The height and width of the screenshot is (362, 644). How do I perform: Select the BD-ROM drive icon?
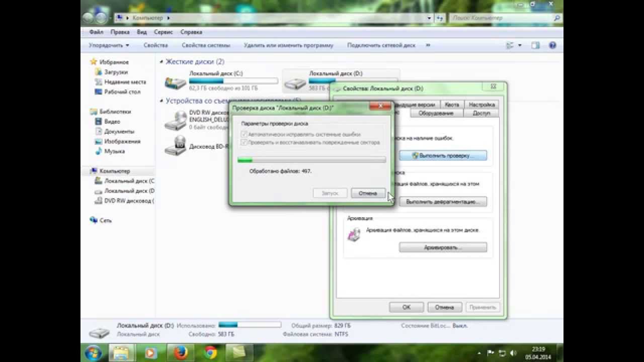click(x=175, y=146)
